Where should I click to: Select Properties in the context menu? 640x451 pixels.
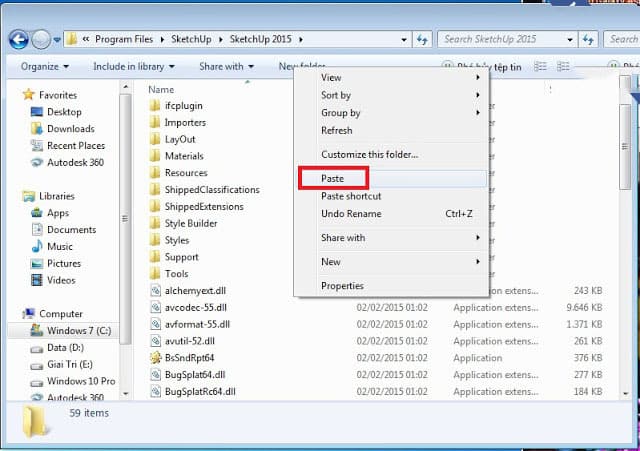pyautogui.click(x=342, y=286)
